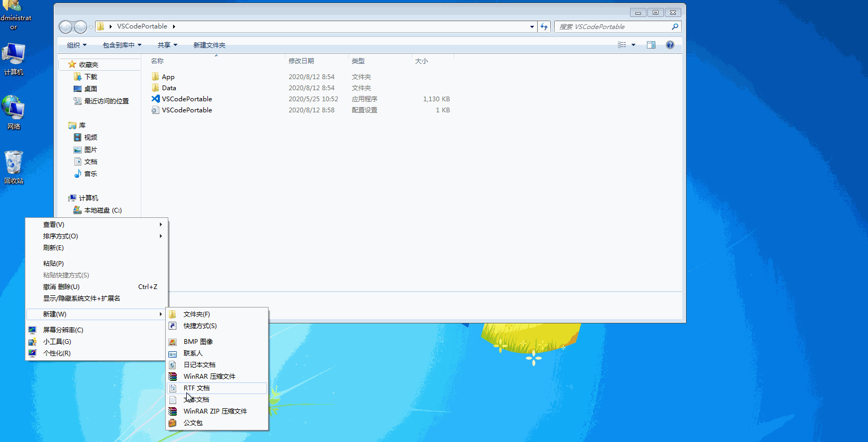Sort by the 大小 column header
The height and width of the screenshot is (442, 868).
(422, 61)
